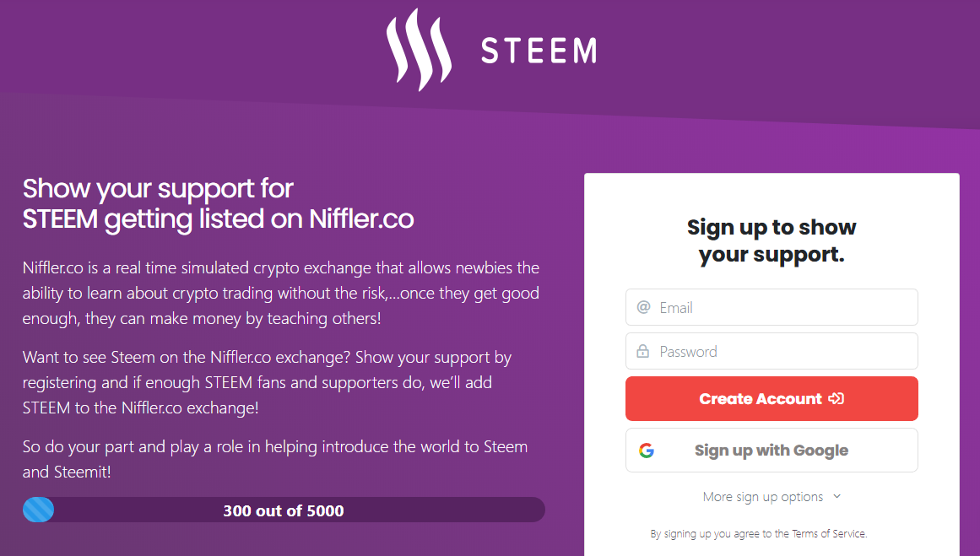
Task: Click the arrow icon on Create Account
Action: click(836, 398)
